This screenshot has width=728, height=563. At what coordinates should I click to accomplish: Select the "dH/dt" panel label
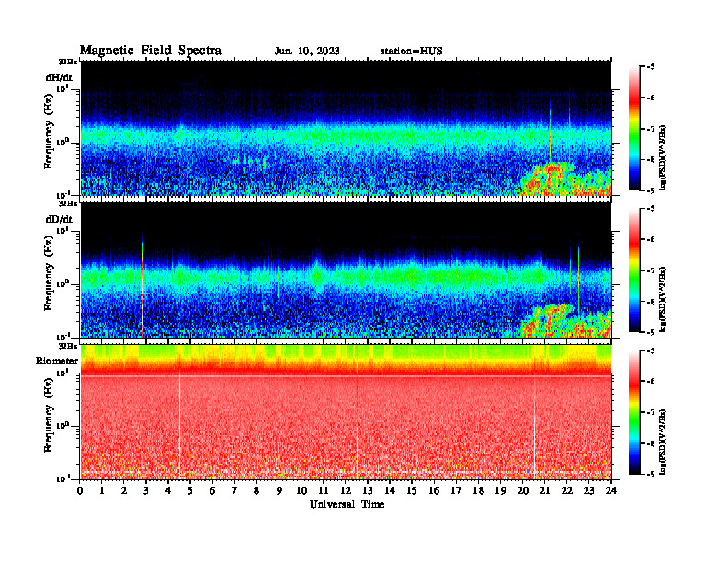(59, 77)
